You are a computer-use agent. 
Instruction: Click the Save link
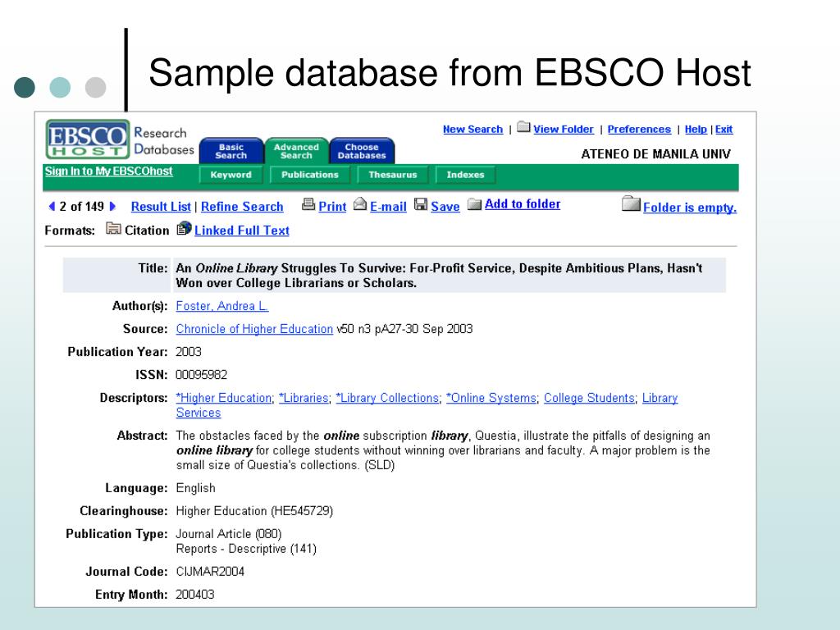click(x=445, y=207)
